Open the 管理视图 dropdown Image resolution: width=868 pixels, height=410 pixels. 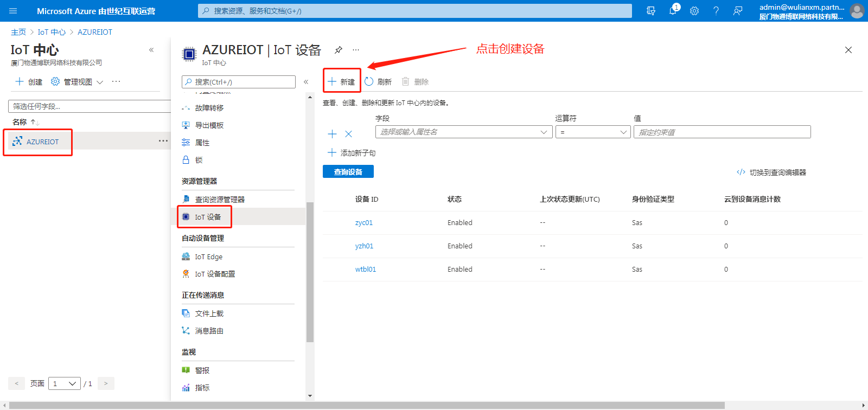(x=77, y=82)
